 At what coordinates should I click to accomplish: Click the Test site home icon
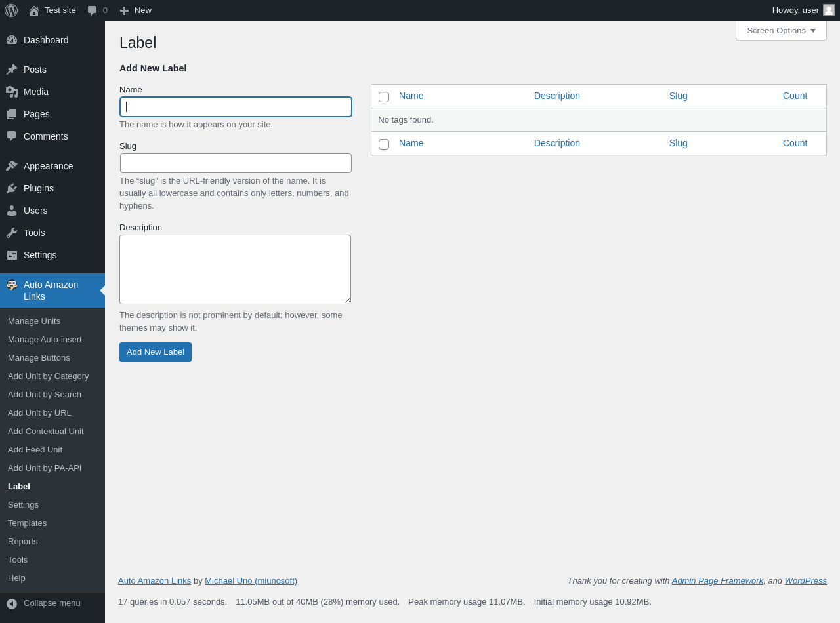coord(34,10)
